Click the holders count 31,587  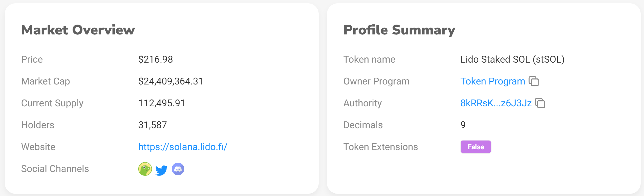click(x=153, y=125)
